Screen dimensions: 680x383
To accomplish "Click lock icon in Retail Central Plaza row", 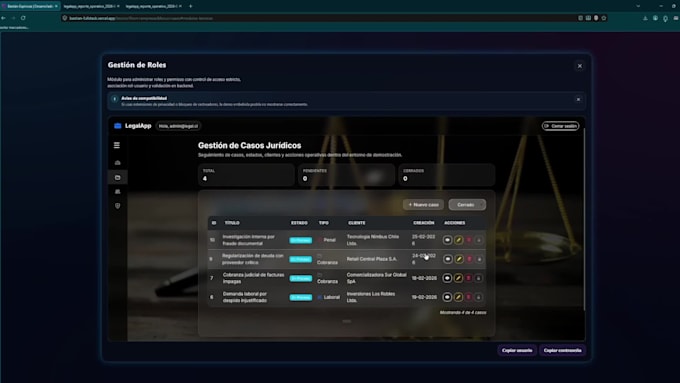I will click(x=479, y=259).
